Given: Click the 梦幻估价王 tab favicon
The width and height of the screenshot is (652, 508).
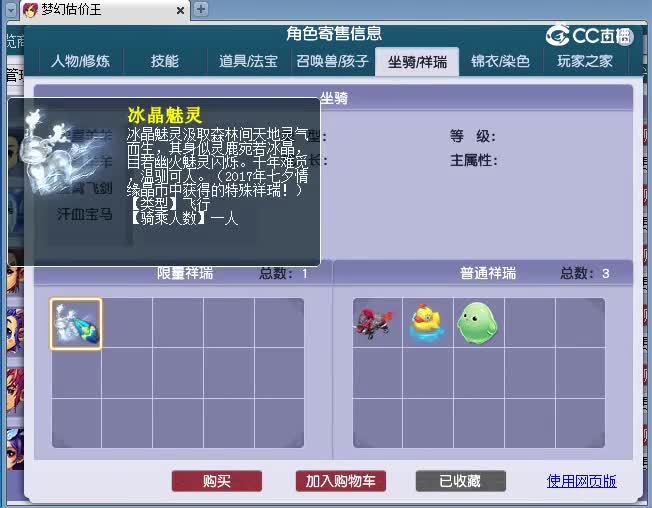Looking at the screenshot, I should coord(30,10).
